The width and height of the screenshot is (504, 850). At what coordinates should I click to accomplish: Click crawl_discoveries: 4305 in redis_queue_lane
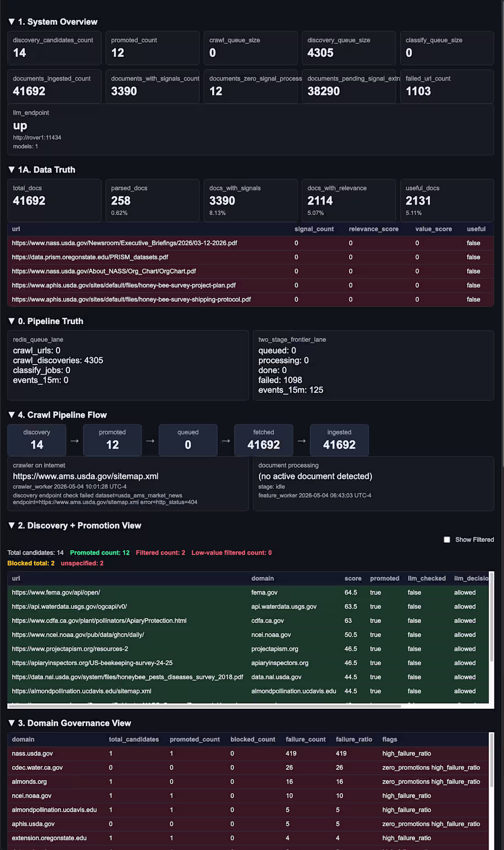pyautogui.click(x=58, y=360)
